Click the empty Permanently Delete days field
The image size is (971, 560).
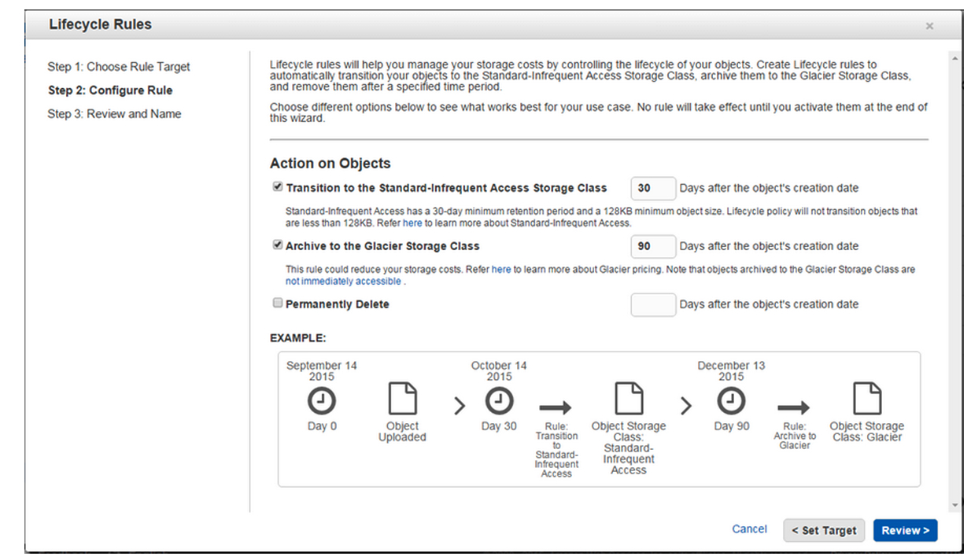pos(653,304)
